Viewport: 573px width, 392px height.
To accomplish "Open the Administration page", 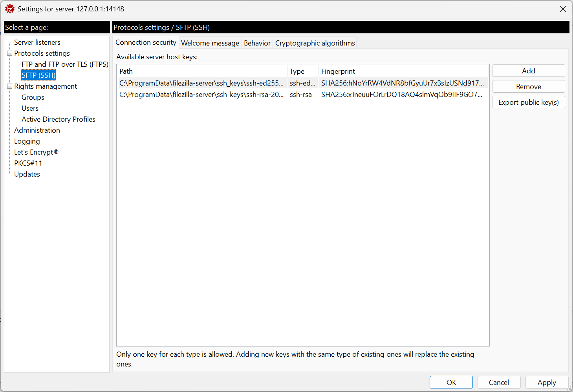I will click(37, 130).
